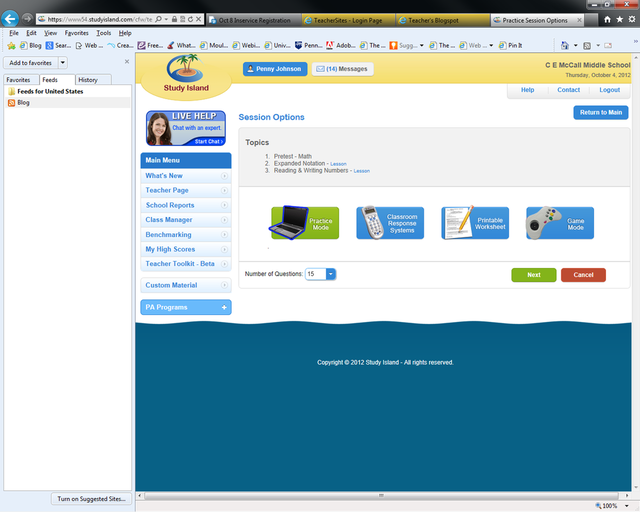This screenshot has height=512, width=640.
Task: Open the feeds button dropdown arrow
Action: tap(598, 46)
